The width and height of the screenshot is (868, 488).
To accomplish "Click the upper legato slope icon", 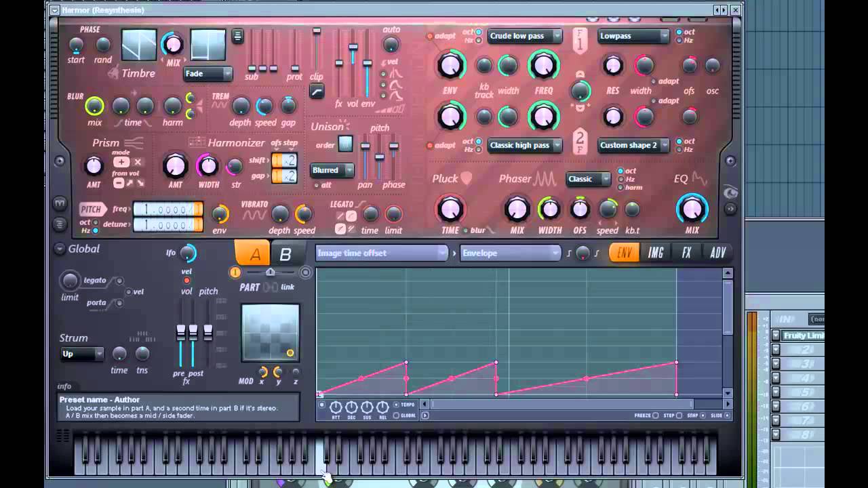I will (351, 216).
